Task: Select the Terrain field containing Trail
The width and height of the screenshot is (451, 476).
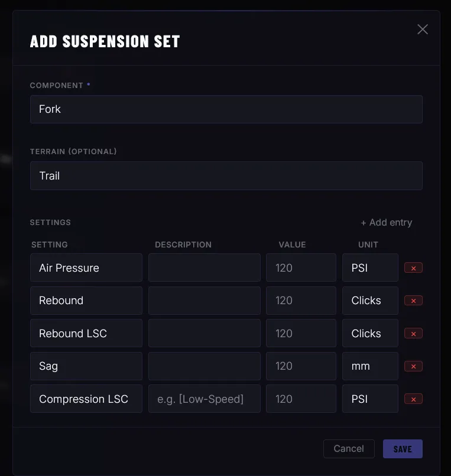Action: [x=226, y=175]
